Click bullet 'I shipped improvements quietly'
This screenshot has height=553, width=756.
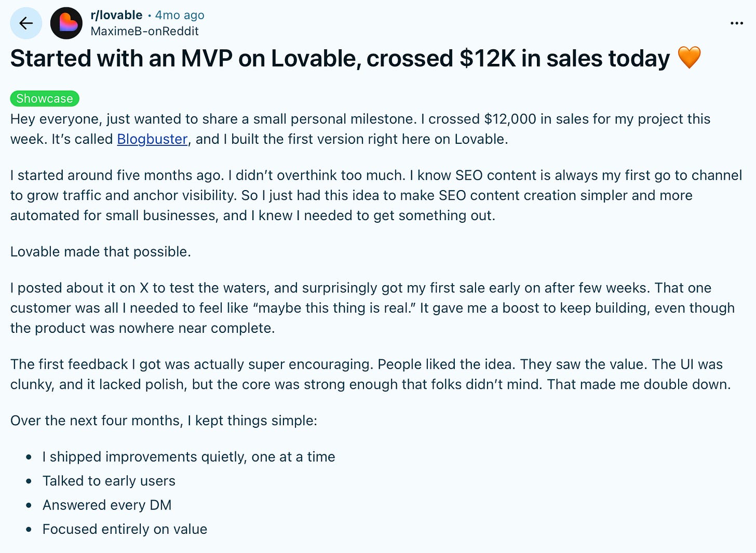[x=188, y=457]
